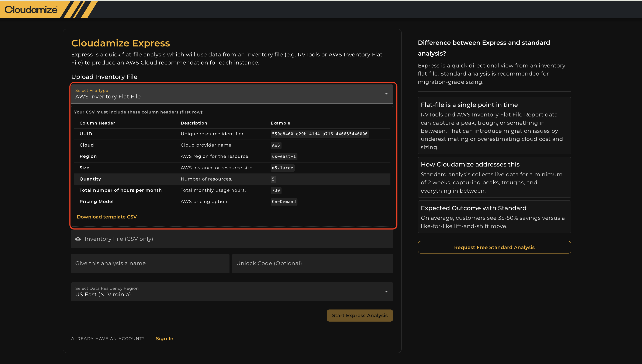Follow the Sign In link
Screen dimensions: 642x364
tap(165, 339)
